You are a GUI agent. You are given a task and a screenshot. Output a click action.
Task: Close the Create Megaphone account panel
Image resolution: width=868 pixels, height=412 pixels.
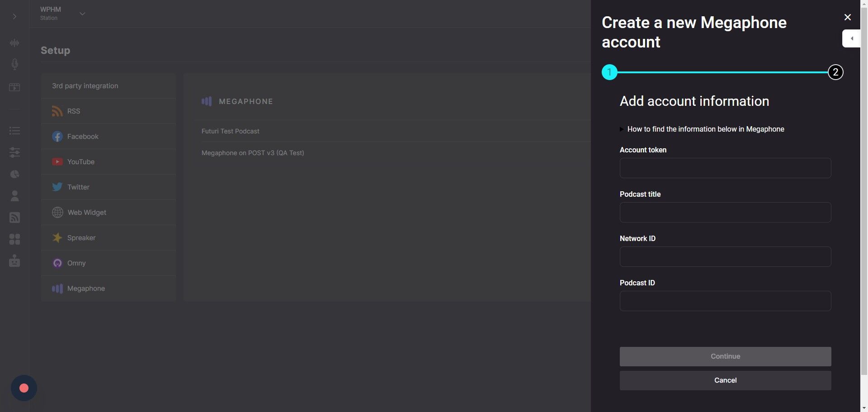click(x=847, y=17)
